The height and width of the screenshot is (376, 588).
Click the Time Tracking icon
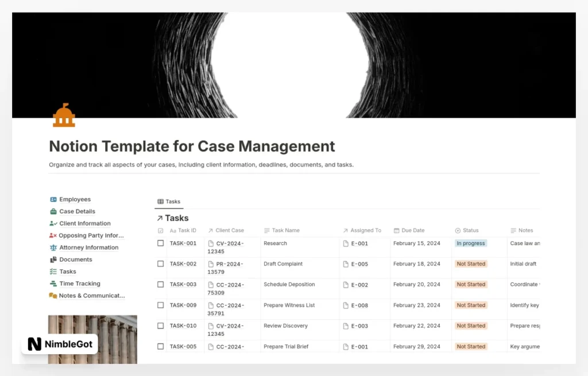tap(53, 284)
